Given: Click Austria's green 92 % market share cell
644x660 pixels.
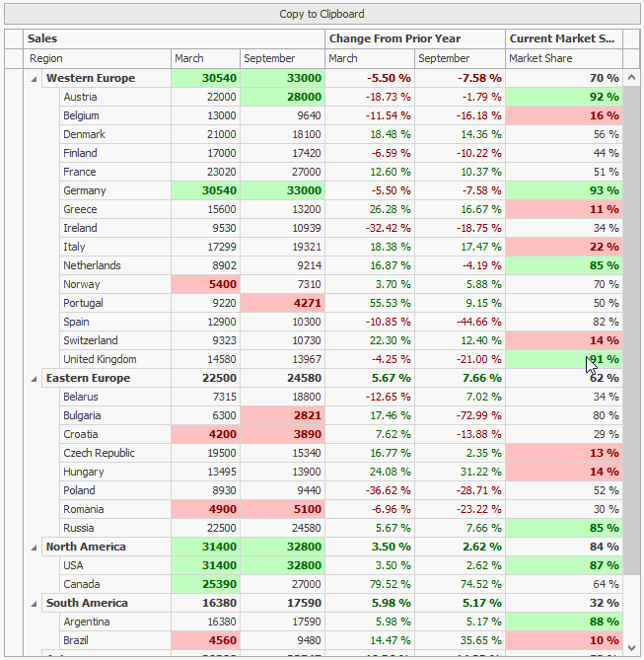Looking at the screenshot, I should point(563,97).
